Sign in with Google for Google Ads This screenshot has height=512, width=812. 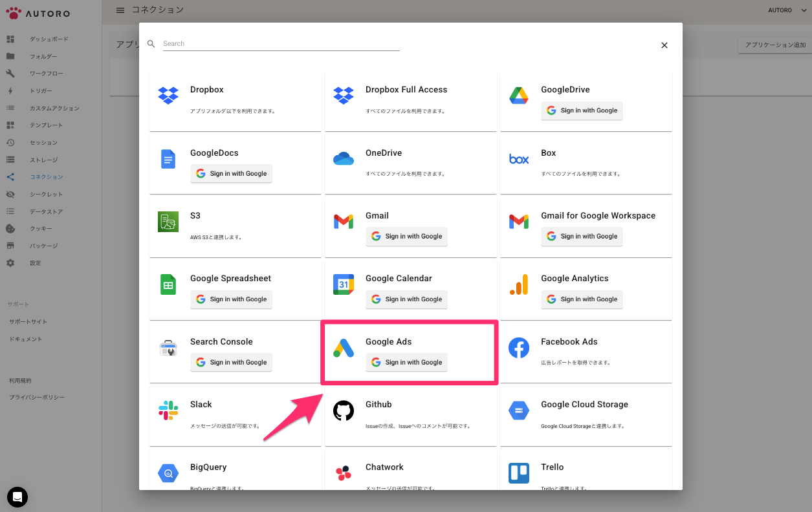click(407, 363)
